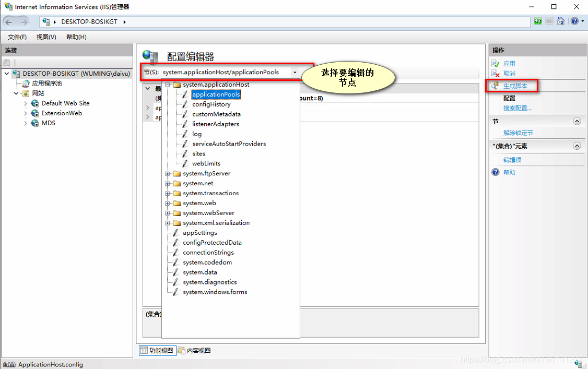Expand the system.net node
The image size is (588, 369).
point(168,184)
